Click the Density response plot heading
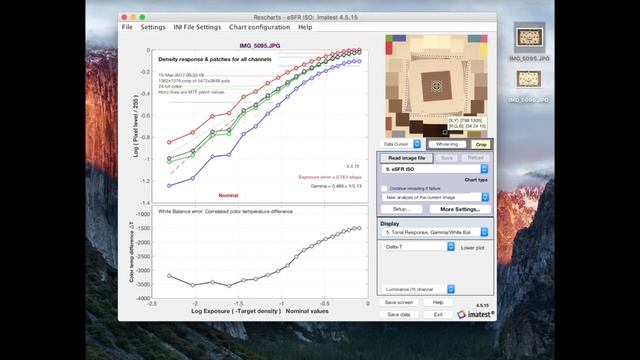The width and height of the screenshot is (640, 360). tap(215, 59)
